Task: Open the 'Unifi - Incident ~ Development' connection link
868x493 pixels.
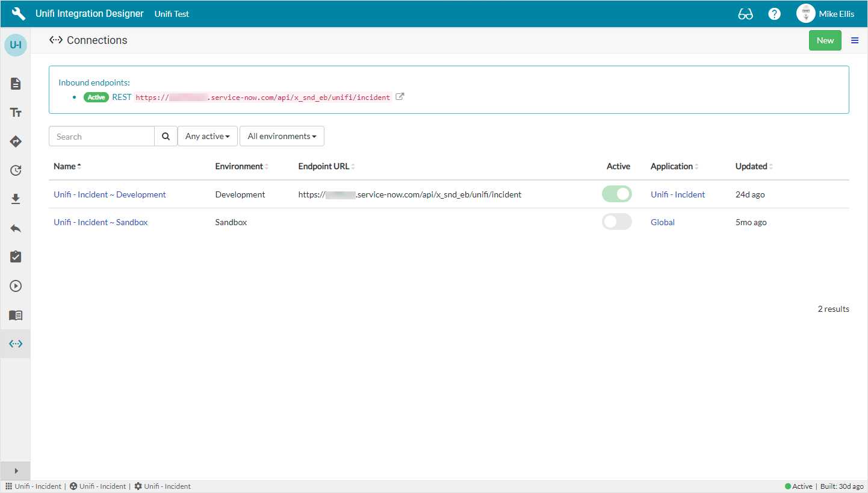Action: coord(110,194)
